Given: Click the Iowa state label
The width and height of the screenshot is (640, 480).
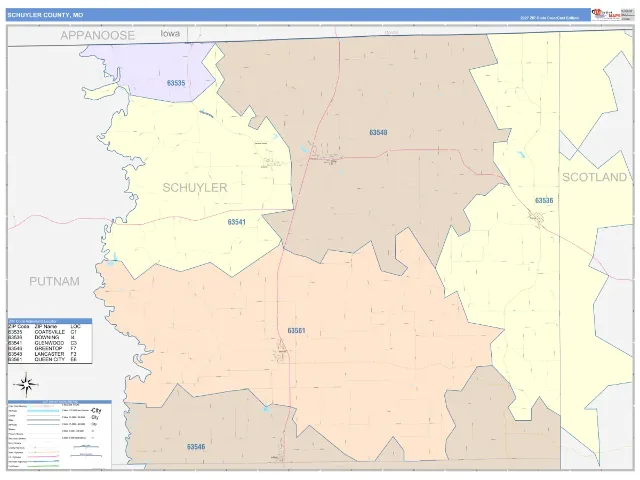Looking at the screenshot, I should coord(170,33).
